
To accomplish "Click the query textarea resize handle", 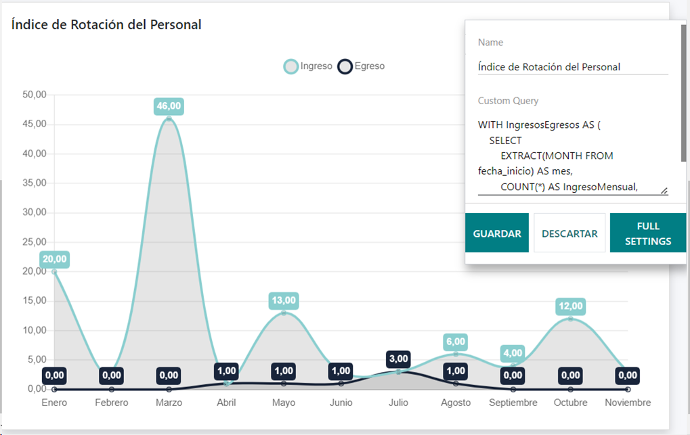I will [664, 190].
